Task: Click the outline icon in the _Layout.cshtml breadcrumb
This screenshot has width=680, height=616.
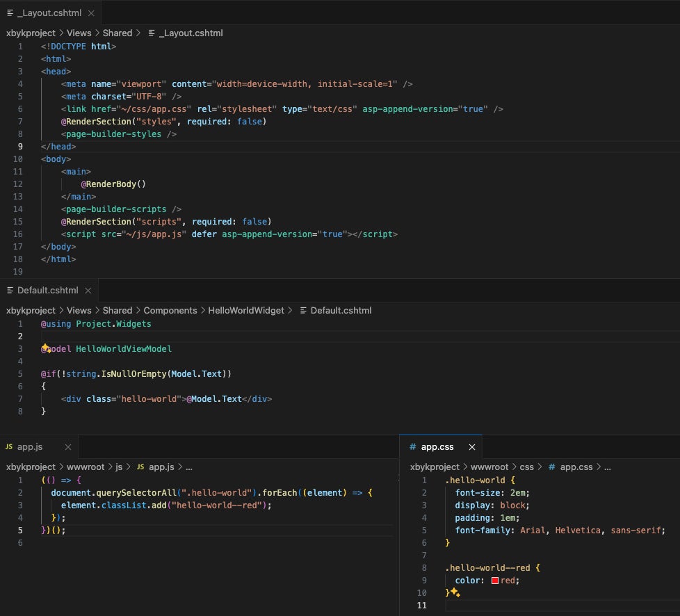Action: tap(152, 33)
